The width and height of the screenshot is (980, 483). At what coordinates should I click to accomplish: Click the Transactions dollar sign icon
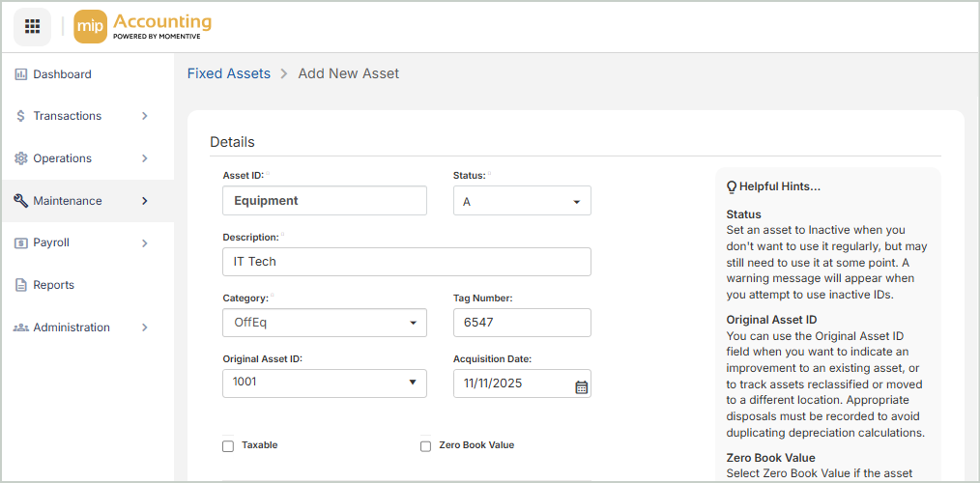coord(20,116)
